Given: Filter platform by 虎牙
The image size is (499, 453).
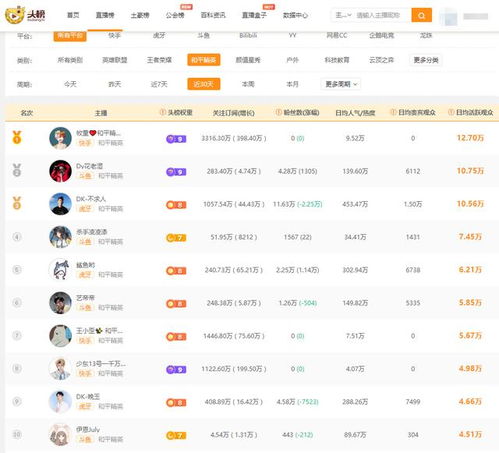Looking at the screenshot, I should coord(159,35).
